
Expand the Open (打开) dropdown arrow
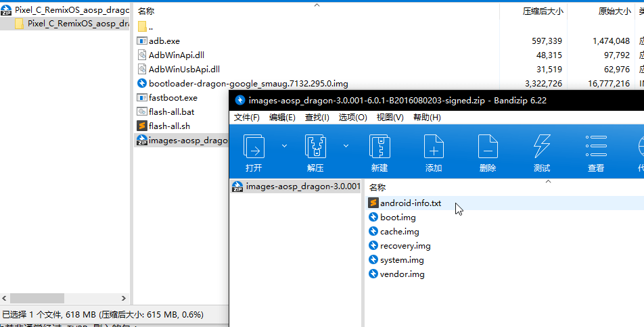pyautogui.click(x=284, y=146)
